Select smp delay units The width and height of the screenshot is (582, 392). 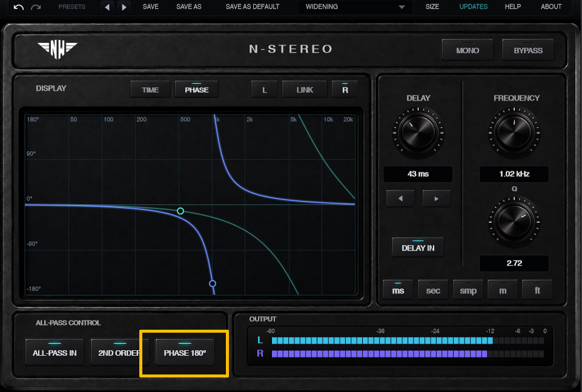pyautogui.click(x=468, y=290)
